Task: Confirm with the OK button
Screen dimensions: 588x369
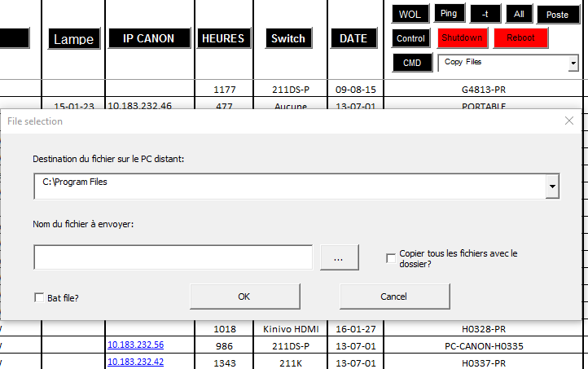Action: point(244,297)
